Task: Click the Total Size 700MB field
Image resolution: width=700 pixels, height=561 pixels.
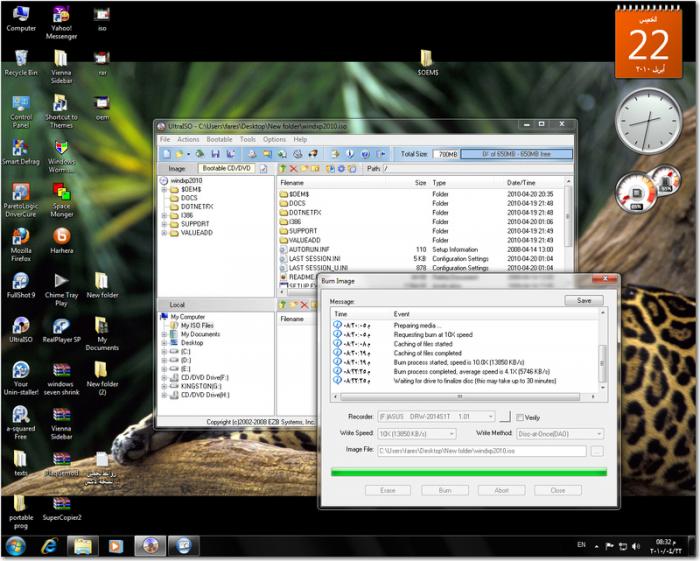Action: [x=446, y=154]
